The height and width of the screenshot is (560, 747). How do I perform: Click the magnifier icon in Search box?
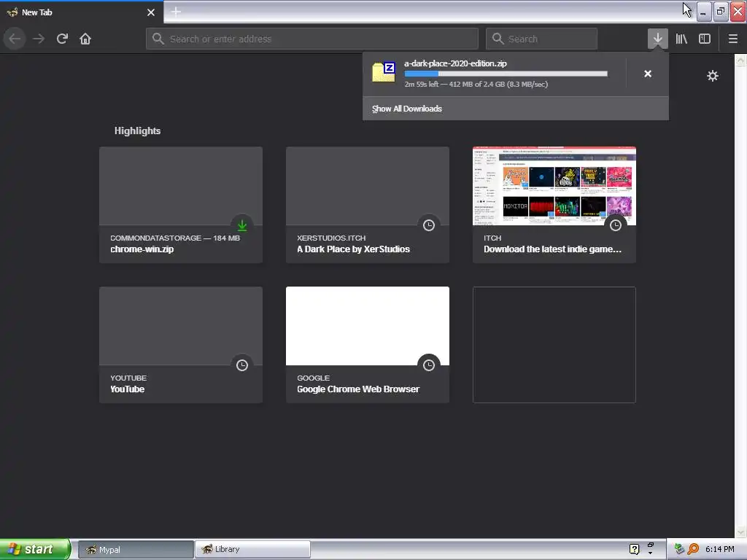point(498,39)
